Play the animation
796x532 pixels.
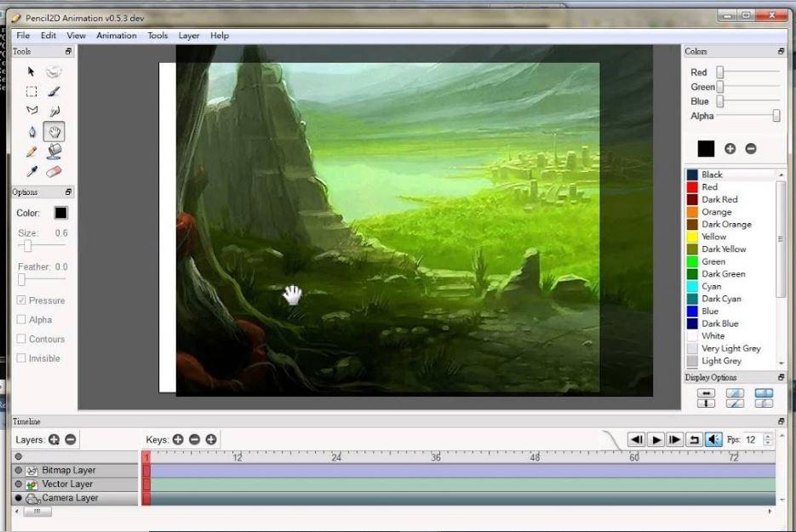click(x=656, y=439)
